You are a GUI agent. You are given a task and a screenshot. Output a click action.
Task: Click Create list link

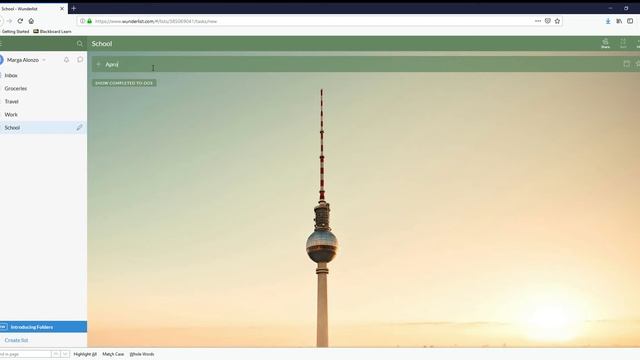point(16,340)
